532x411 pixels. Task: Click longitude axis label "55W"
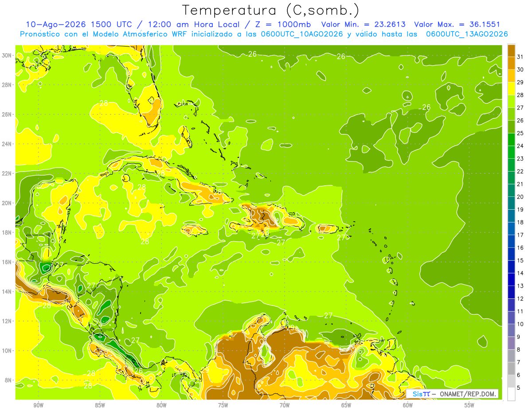(x=469, y=405)
